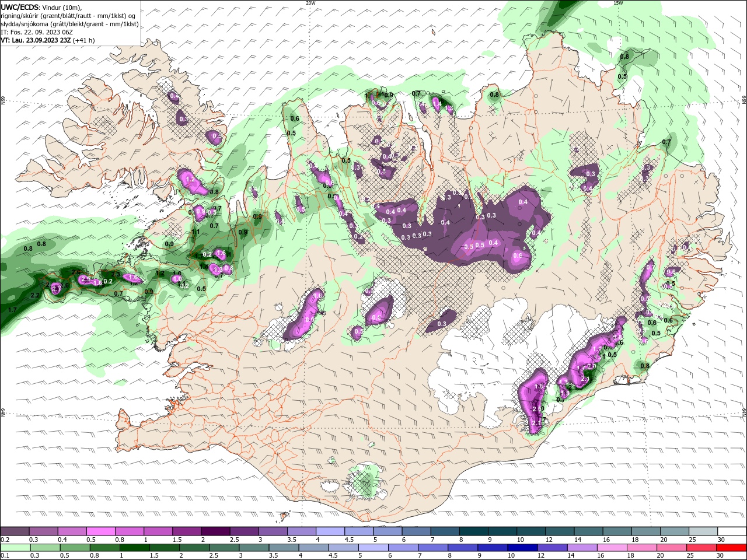Click the 'slydda/snjókoma' legend description line
Viewport: 747px width, 560px height.
point(69,24)
